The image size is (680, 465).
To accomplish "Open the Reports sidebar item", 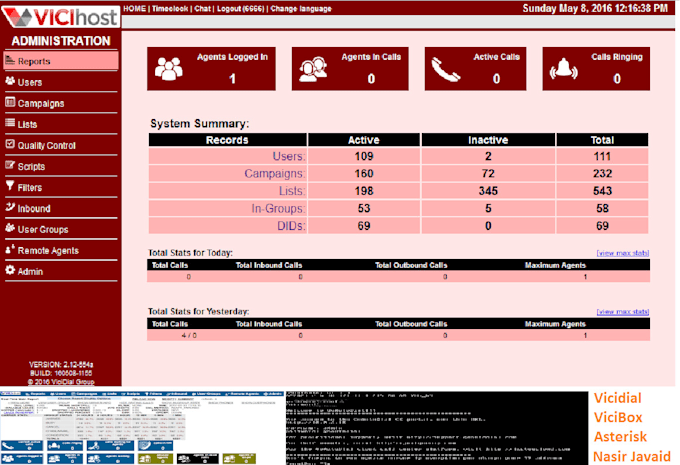I will [x=61, y=61].
